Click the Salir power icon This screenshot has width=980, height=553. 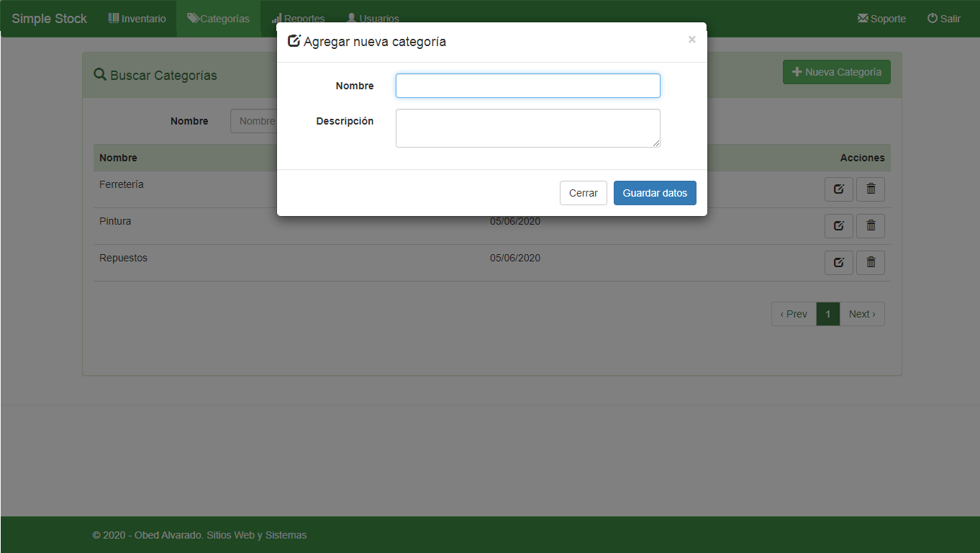933,18
